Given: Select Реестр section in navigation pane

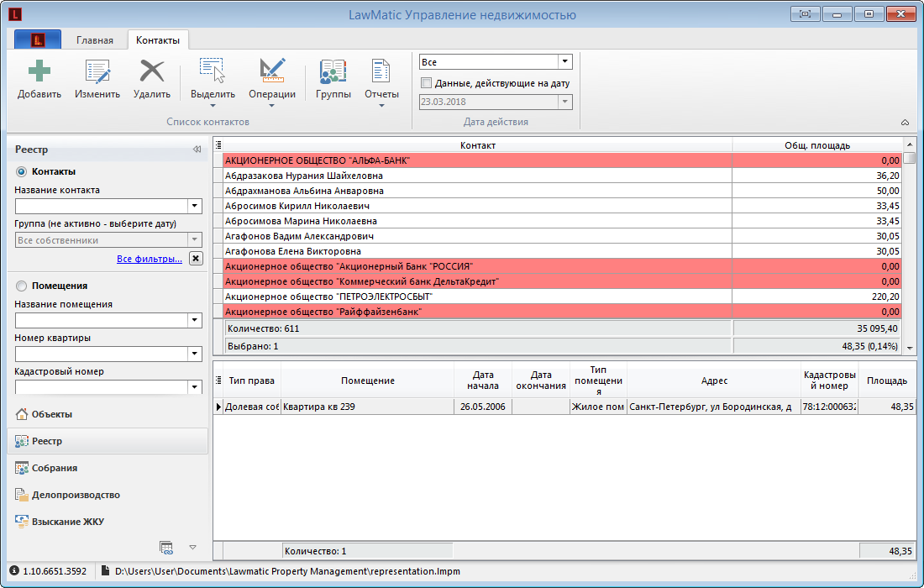Looking at the screenshot, I should [x=108, y=441].
